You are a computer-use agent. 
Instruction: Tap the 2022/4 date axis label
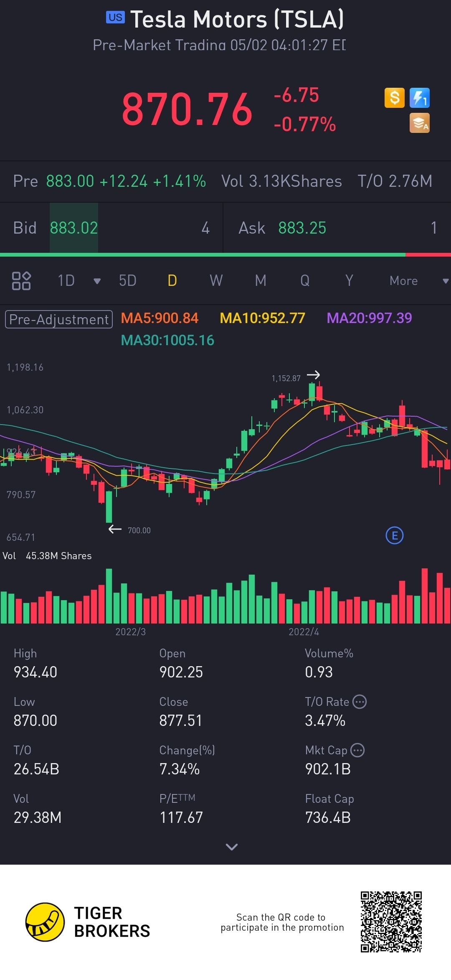[x=304, y=631]
